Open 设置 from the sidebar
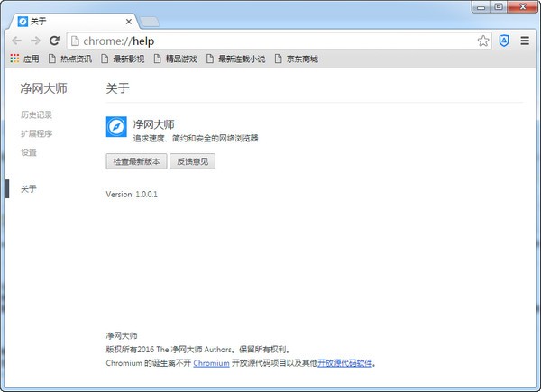Image resolution: width=541 pixels, height=392 pixels. (29, 152)
